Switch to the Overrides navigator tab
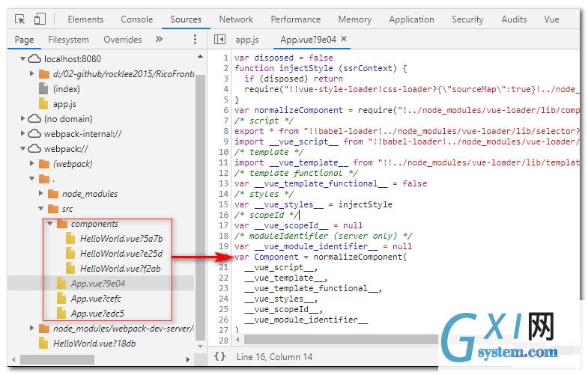 point(123,40)
